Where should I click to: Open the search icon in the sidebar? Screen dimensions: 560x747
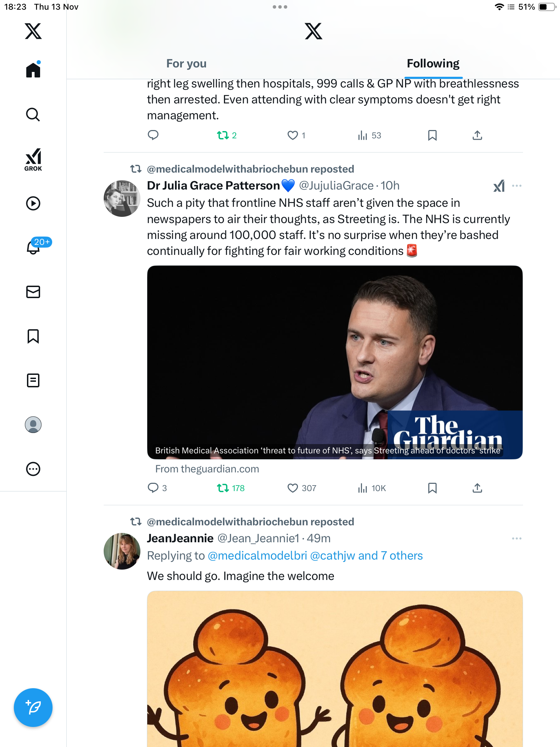33,114
